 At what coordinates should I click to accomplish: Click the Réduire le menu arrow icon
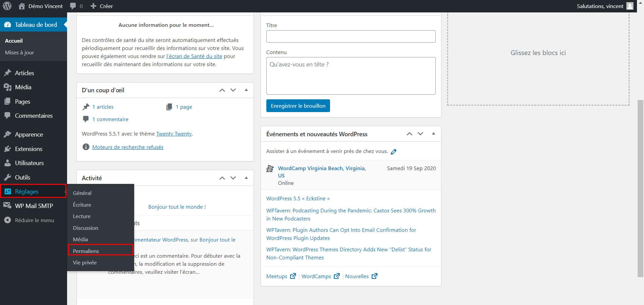[7, 220]
